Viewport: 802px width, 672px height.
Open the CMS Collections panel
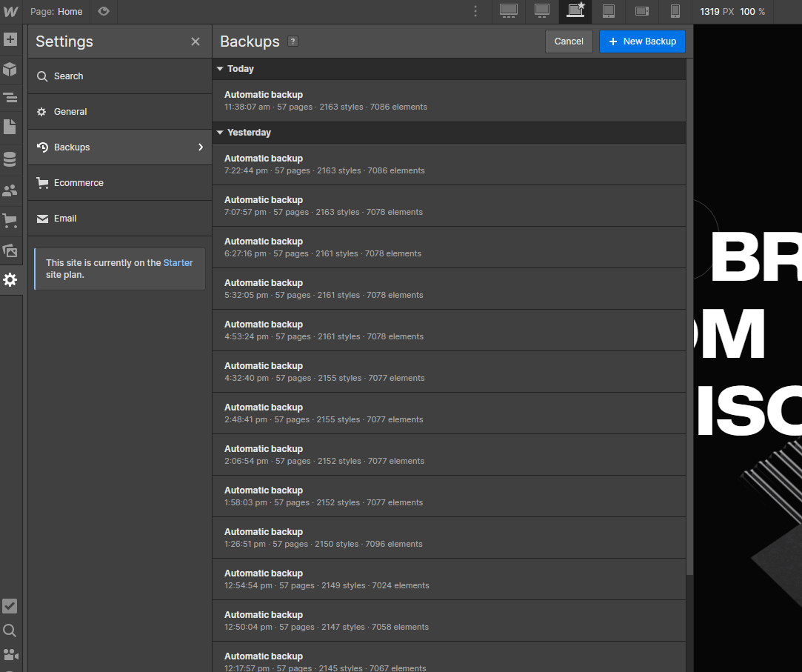[10, 159]
